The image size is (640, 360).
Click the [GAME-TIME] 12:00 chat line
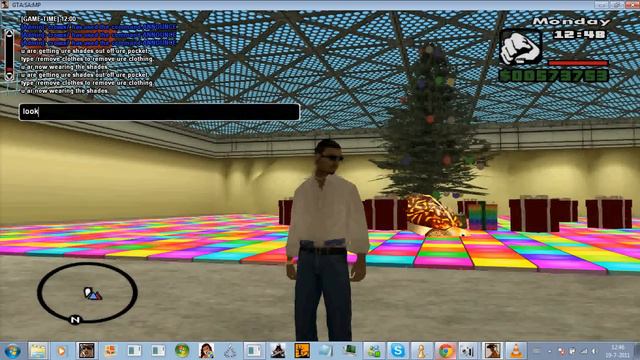coord(49,19)
